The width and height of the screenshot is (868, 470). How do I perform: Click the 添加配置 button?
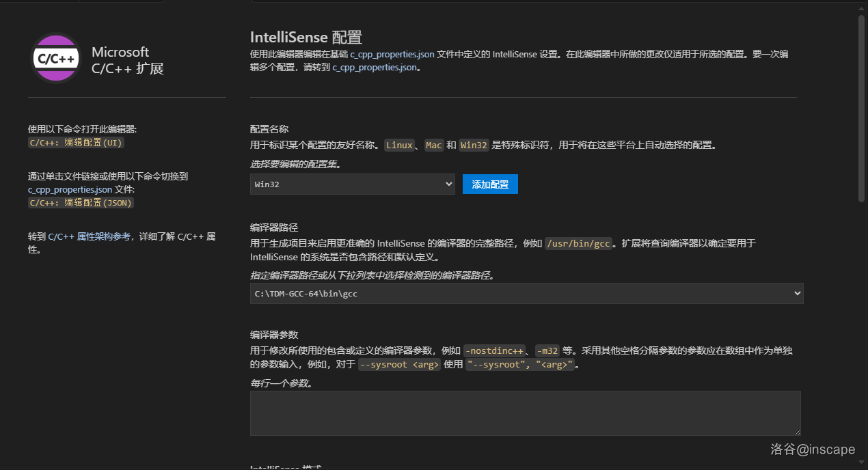click(490, 184)
